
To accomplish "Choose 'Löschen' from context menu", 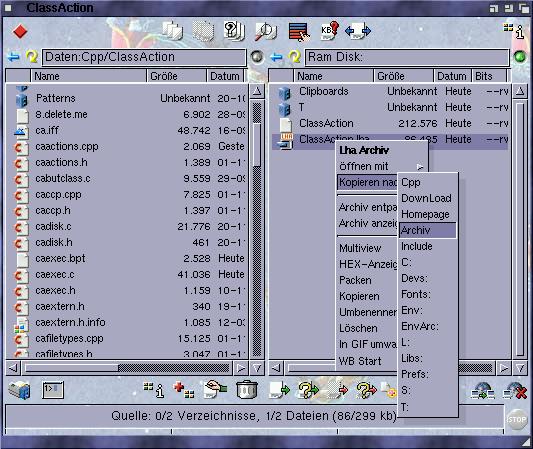I will coord(367,328).
